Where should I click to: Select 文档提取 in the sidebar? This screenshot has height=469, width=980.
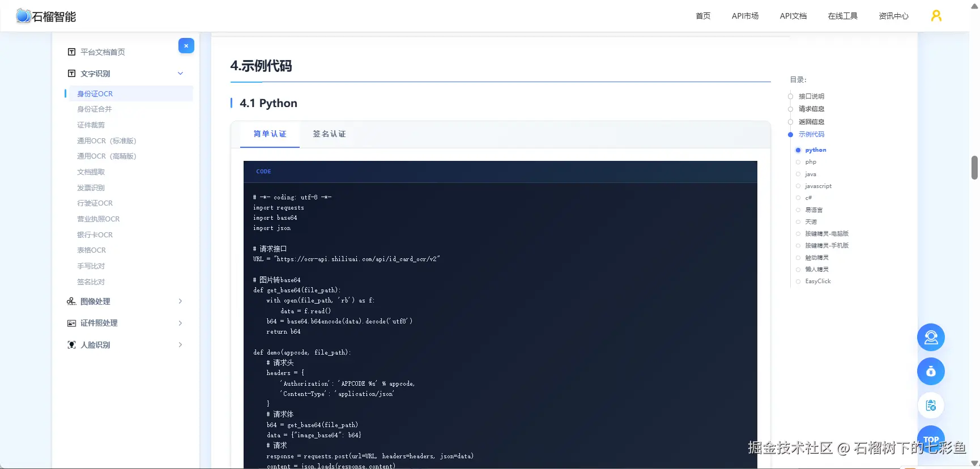tap(91, 172)
